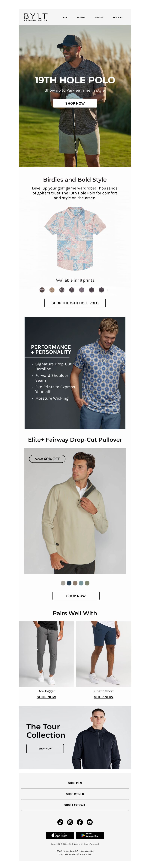Open BYLT's YouTube channel icon

(x=89, y=822)
